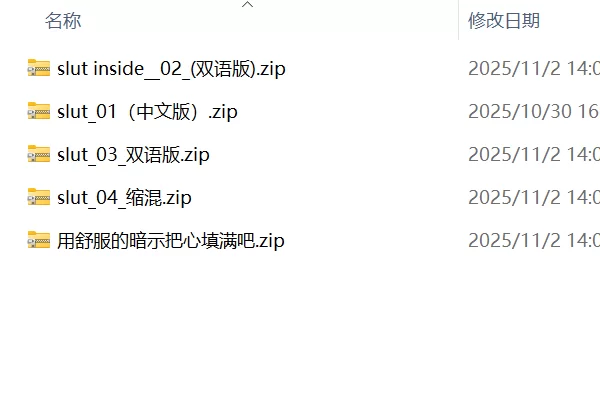Image resolution: width=600 pixels, height=417 pixels.
Task: Select the zip icon of slut_04_缩混.zip
Action: pyautogui.click(x=39, y=197)
